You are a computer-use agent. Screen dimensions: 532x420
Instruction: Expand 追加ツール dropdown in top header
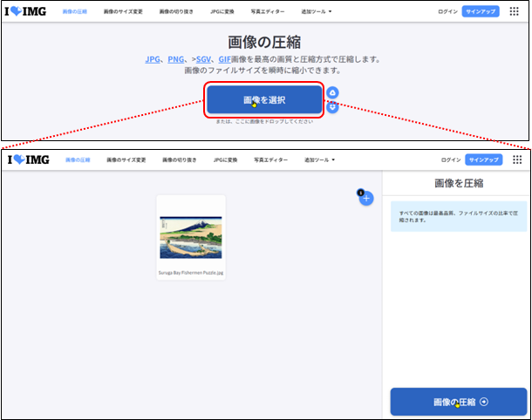(x=317, y=12)
